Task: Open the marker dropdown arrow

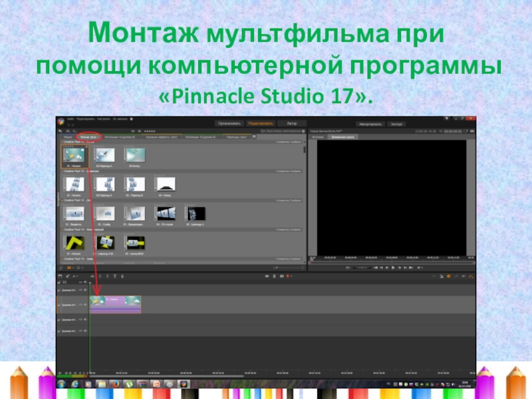Action: click(x=291, y=277)
